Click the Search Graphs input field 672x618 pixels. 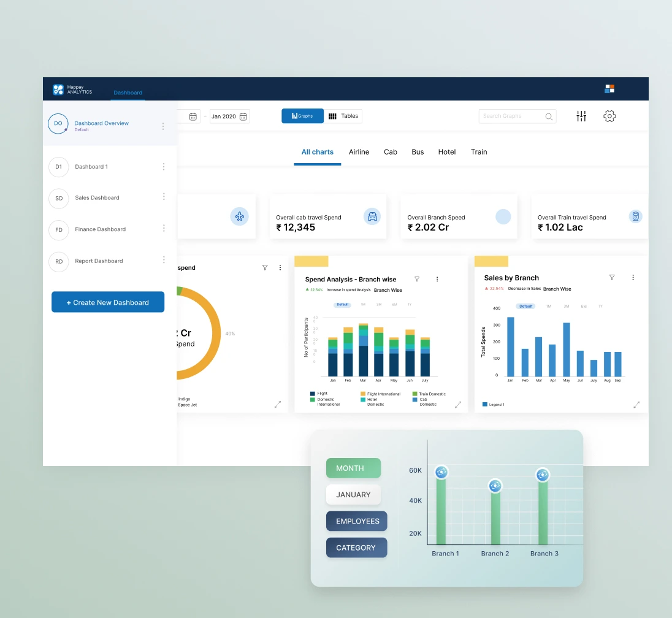click(x=511, y=116)
